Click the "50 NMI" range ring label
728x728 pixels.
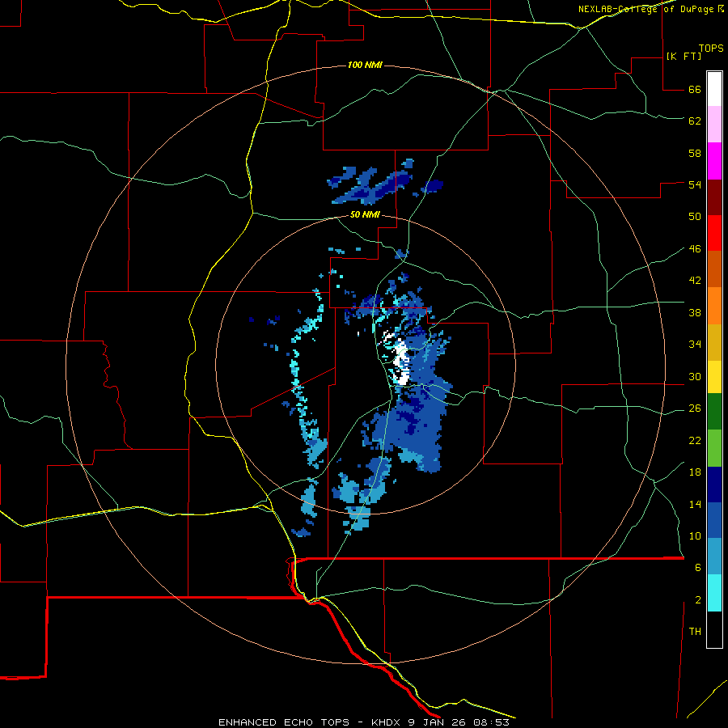pyautogui.click(x=365, y=214)
